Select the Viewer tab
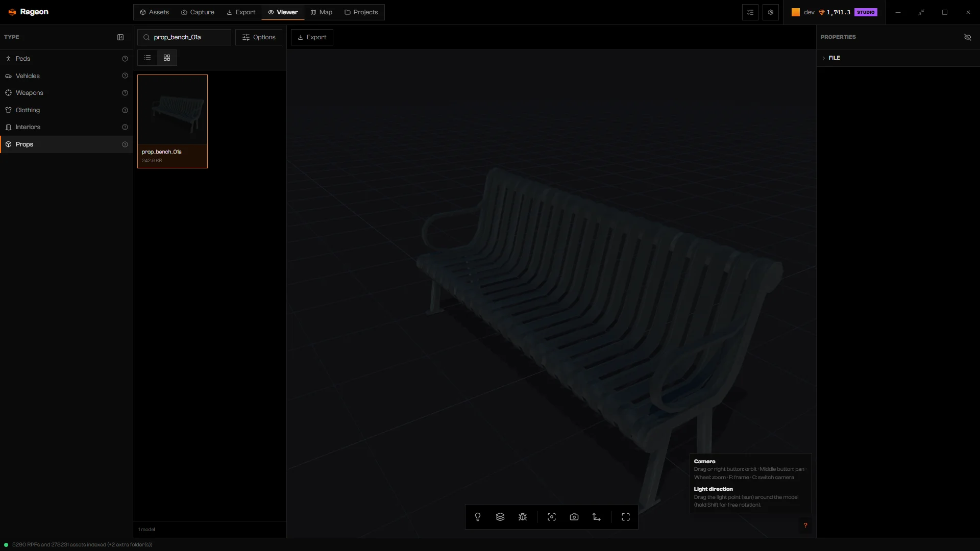The image size is (980, 551). coord(283,12)
